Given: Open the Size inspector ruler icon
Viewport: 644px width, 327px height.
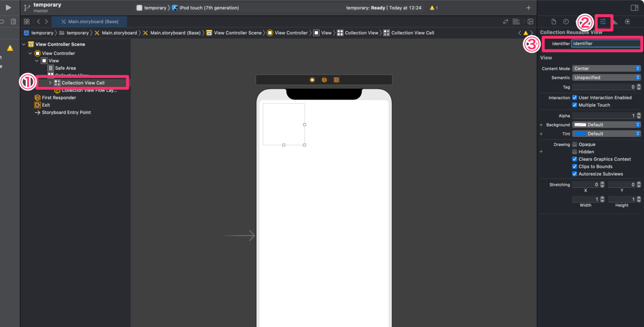Looking at the screenshot, I should click(615, 21).
